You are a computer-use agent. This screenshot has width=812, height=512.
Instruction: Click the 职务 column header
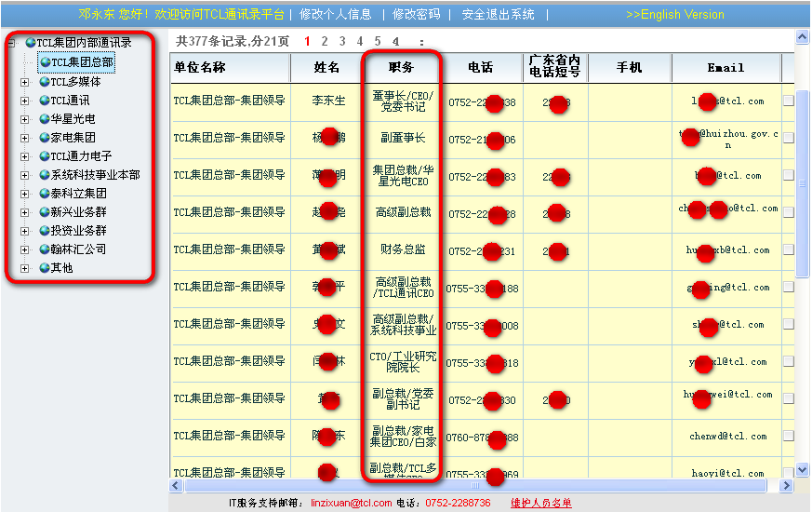click(401, 67)
